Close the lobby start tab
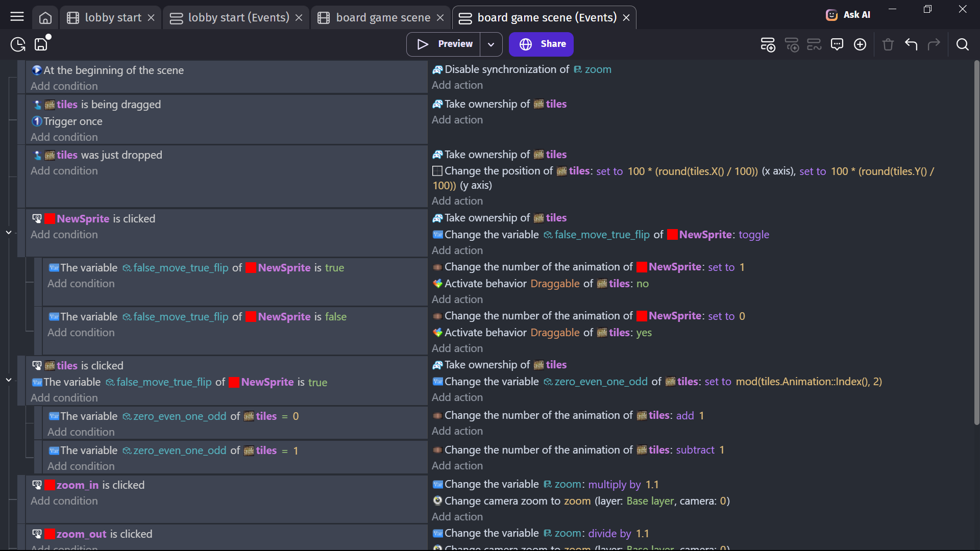The height and width of the screenshot is (551, 980). coord(151,18)
